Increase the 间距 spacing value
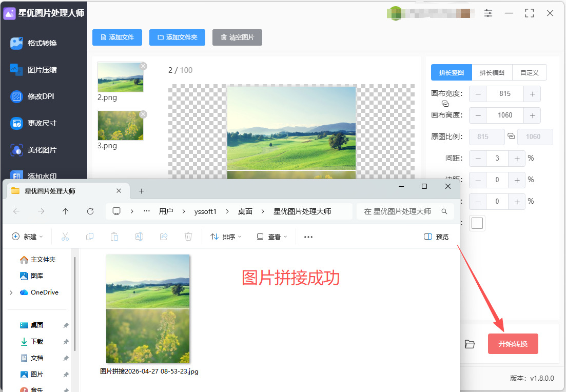Screen dimensions: 566x392 tap(517, 159)
